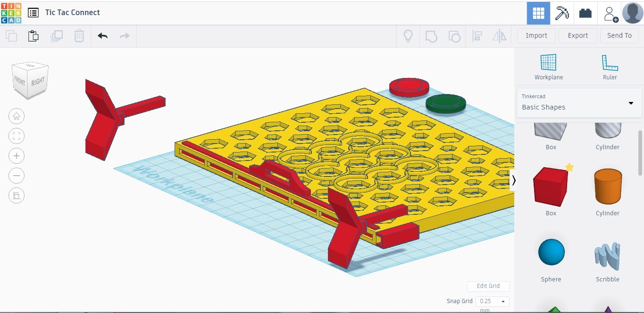Select the striped hole Cylinder shape
Image resolution: width=644 pixels, height=313 pixels.
(x=608, y=130)
